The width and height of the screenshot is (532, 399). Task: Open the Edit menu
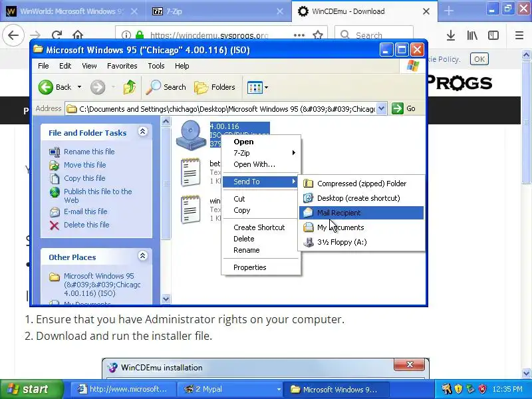click(x=65, y=66)
